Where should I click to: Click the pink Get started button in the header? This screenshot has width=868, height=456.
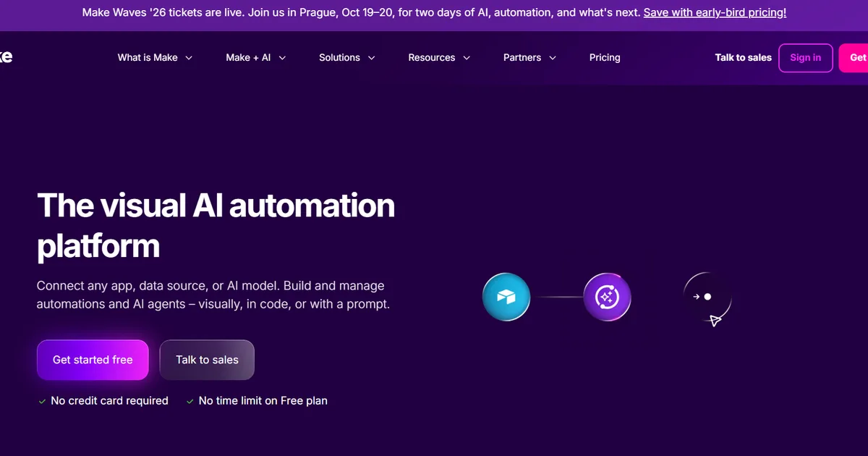854,58
